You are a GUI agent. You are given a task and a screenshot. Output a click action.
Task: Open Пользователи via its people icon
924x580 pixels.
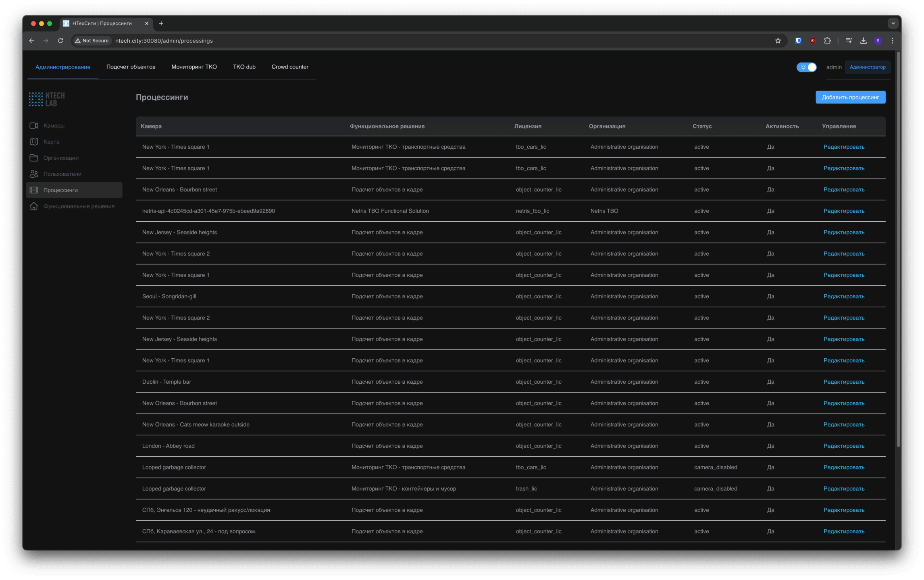(34, 174)
